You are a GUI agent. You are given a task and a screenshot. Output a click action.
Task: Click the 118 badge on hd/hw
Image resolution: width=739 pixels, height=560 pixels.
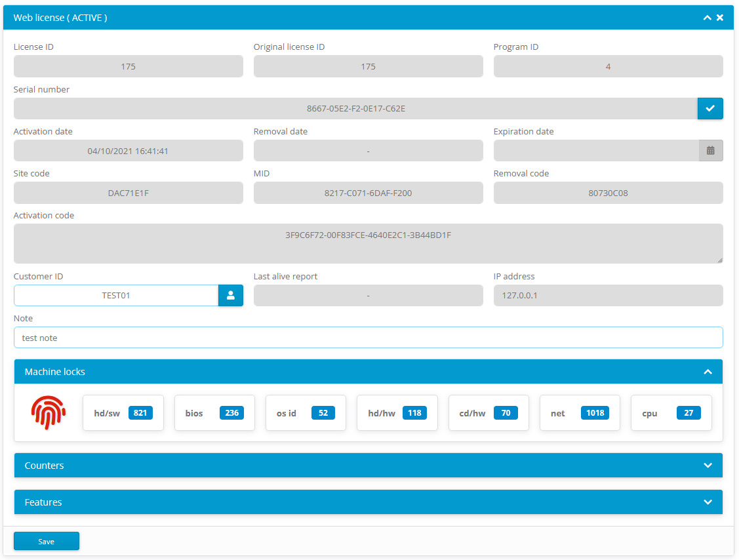[x=414, y=413]
